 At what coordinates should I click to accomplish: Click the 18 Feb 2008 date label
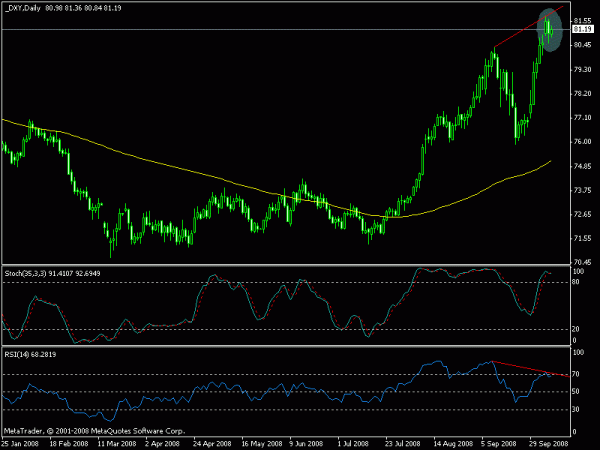pyautogui.click(x=69, y=444)
